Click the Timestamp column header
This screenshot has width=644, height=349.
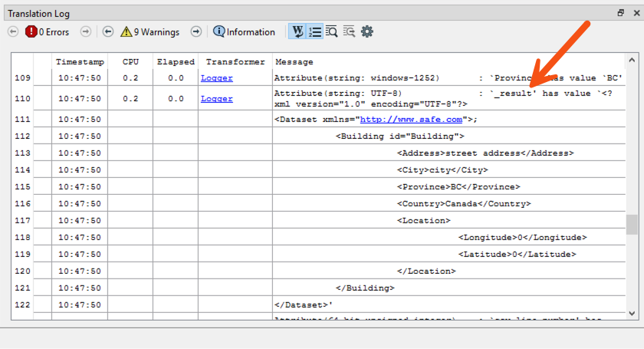click(80, 61)
